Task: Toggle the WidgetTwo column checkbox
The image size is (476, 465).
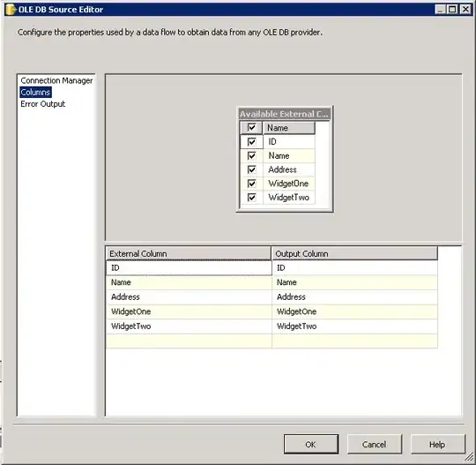Action: coord(251,198)
